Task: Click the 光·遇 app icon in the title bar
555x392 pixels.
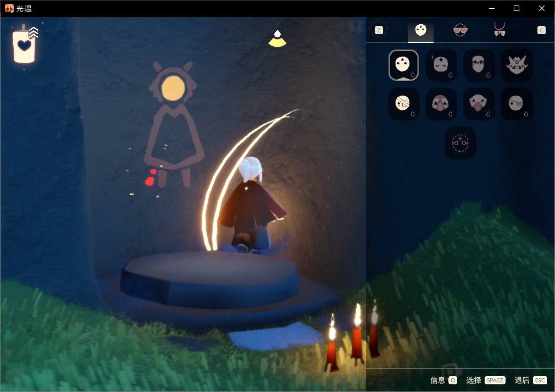Action: point(9,8)
